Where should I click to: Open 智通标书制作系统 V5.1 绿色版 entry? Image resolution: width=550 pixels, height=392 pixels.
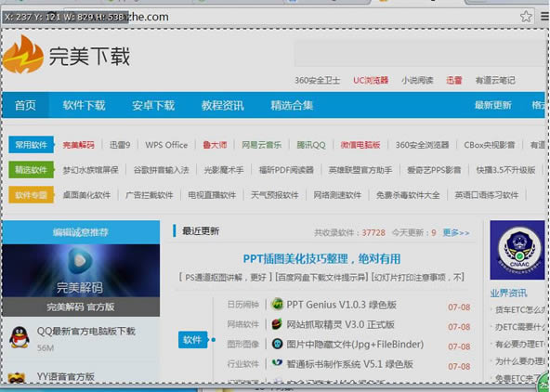[x=349, y=364]
